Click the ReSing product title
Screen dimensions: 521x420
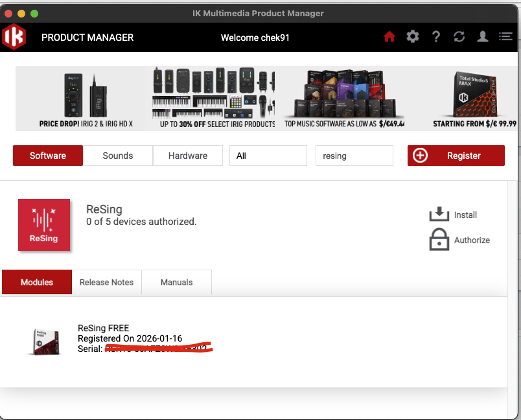104,209
